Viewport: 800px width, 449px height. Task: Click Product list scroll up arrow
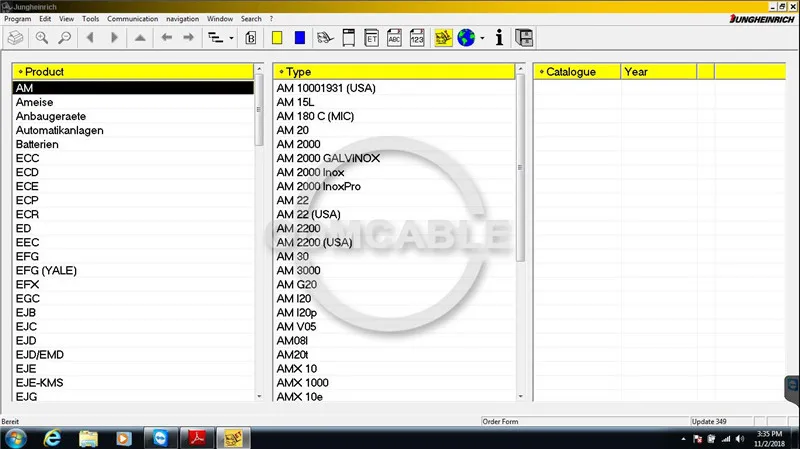[x=259, y=69]
